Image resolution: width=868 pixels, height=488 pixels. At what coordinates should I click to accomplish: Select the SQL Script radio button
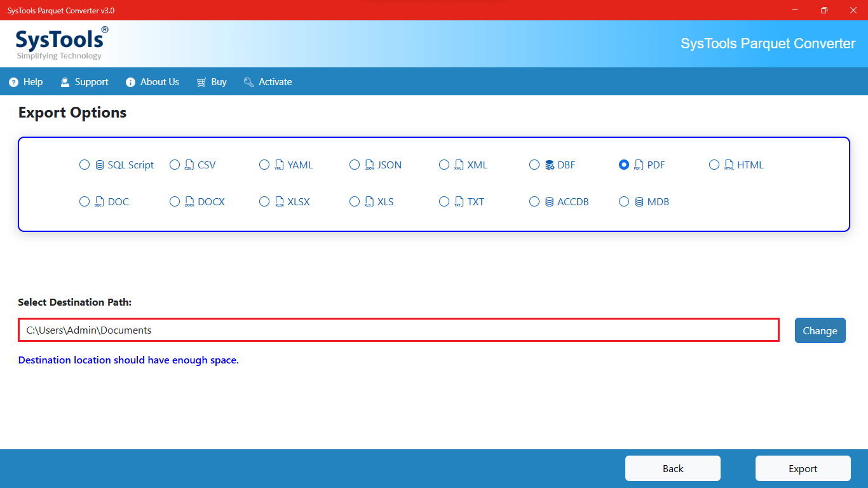point(85,165)
